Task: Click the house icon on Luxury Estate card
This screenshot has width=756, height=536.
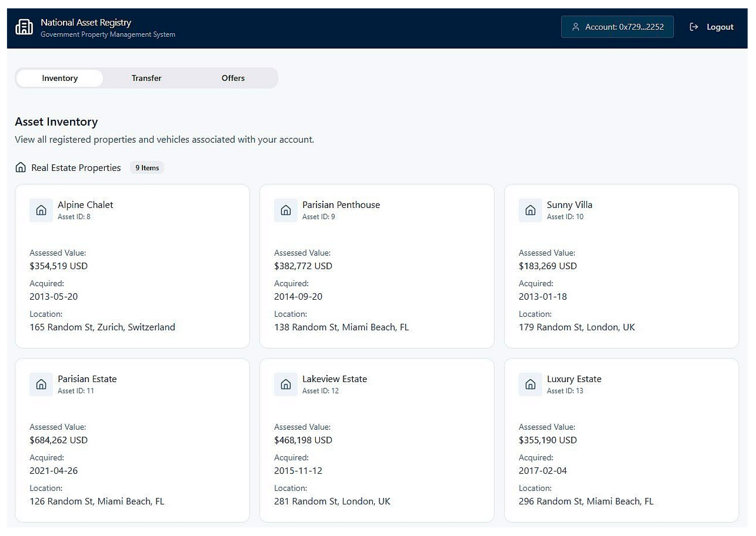Action: [x=530, y=384]
